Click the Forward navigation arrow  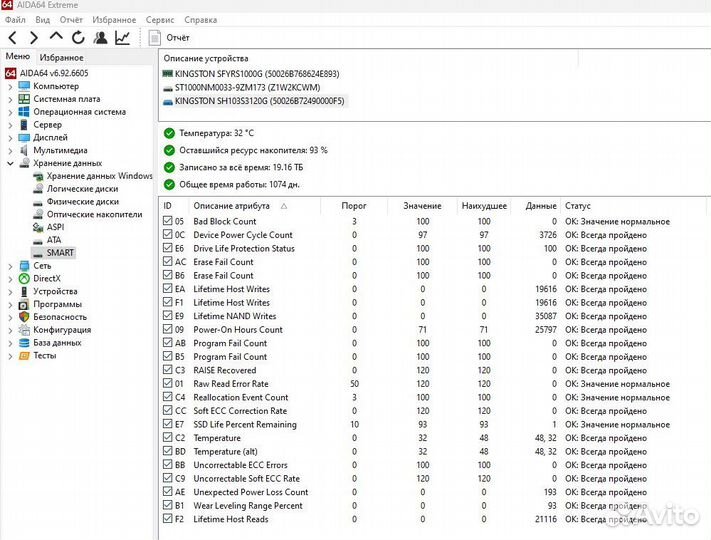33,38
